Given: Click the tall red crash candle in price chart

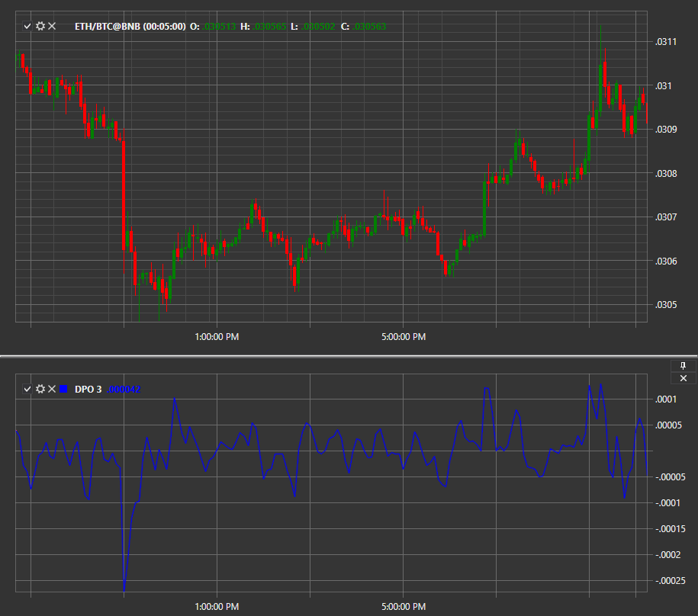Looking at the screenshot, I should click(124, 196).
